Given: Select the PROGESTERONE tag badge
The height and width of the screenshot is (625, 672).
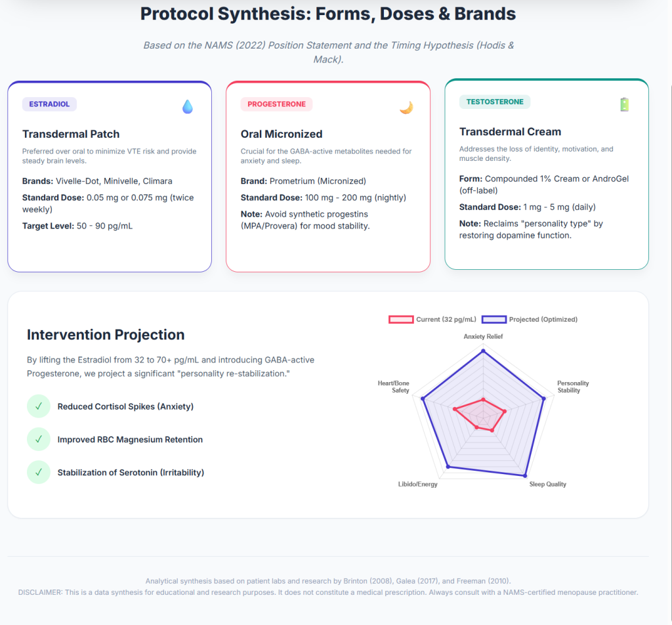Looking at the screenshot, I should pos(276,104).
